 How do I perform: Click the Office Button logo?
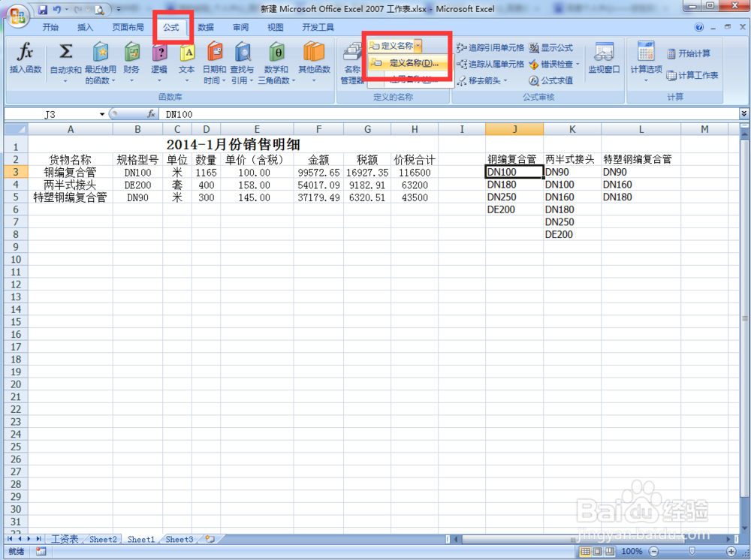(17, 16)
